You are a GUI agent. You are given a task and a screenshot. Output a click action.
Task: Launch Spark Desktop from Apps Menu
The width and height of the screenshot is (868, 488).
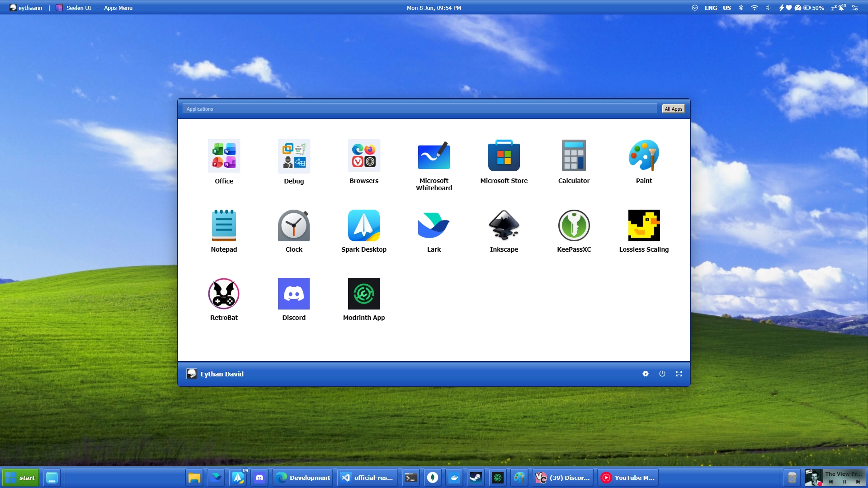[x=364, y=231]
